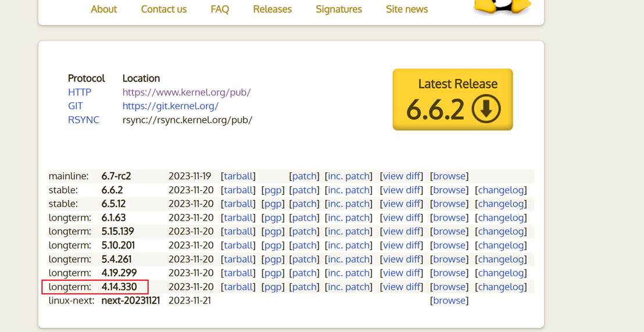
Task: Open https://www.kernel.org/pub/ link
Action: pos(187,92)
